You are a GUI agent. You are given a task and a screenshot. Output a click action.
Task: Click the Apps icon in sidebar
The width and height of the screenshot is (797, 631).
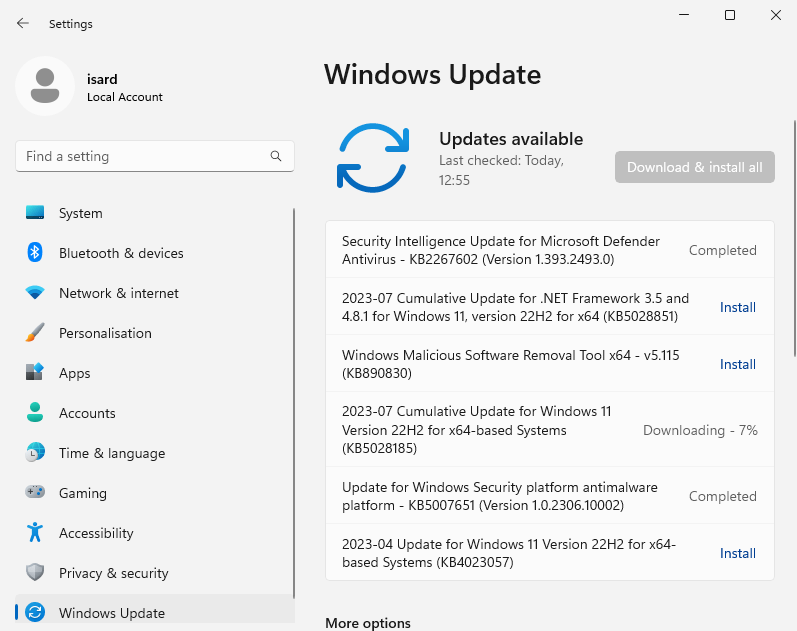[x=35, y=373]
